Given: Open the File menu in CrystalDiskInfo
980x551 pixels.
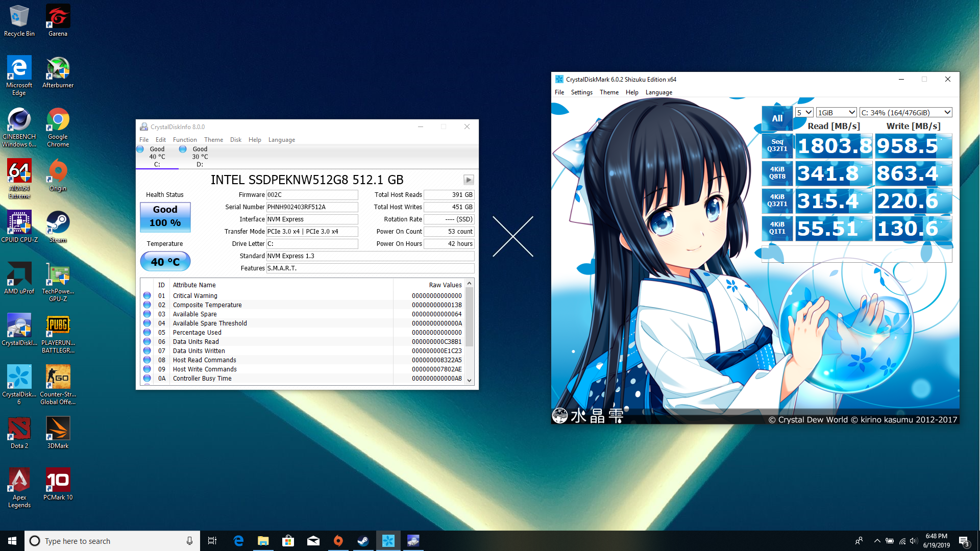Looking at the screenshot, I should tap(144, 140).
